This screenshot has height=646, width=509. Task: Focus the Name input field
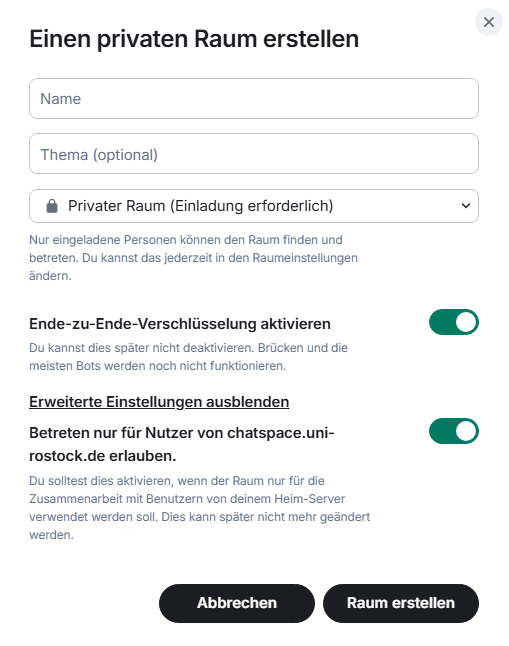254,99
